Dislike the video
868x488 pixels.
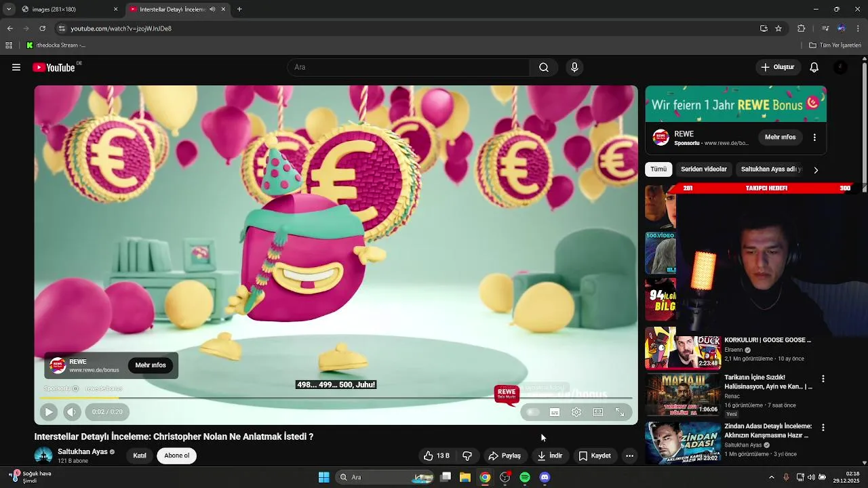pyautogui.click(x=467, y=455)
